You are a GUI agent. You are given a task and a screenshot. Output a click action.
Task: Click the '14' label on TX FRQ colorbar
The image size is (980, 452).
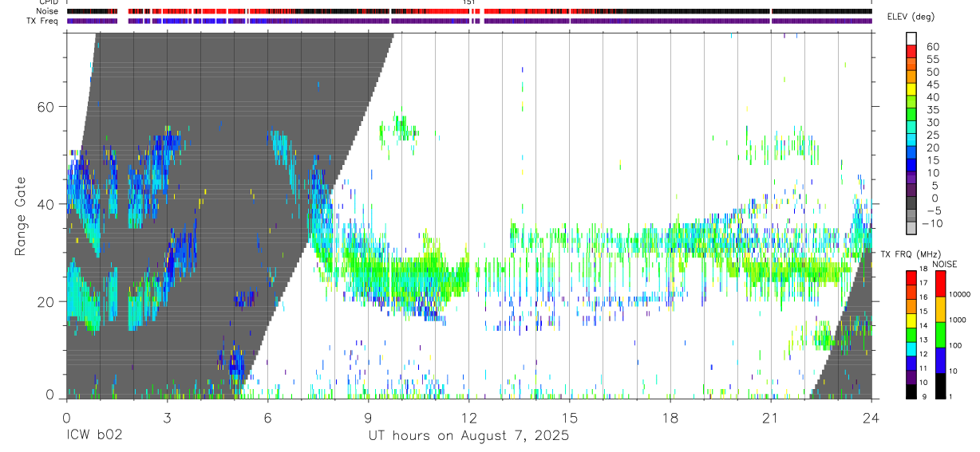click(x=924, y=326)
